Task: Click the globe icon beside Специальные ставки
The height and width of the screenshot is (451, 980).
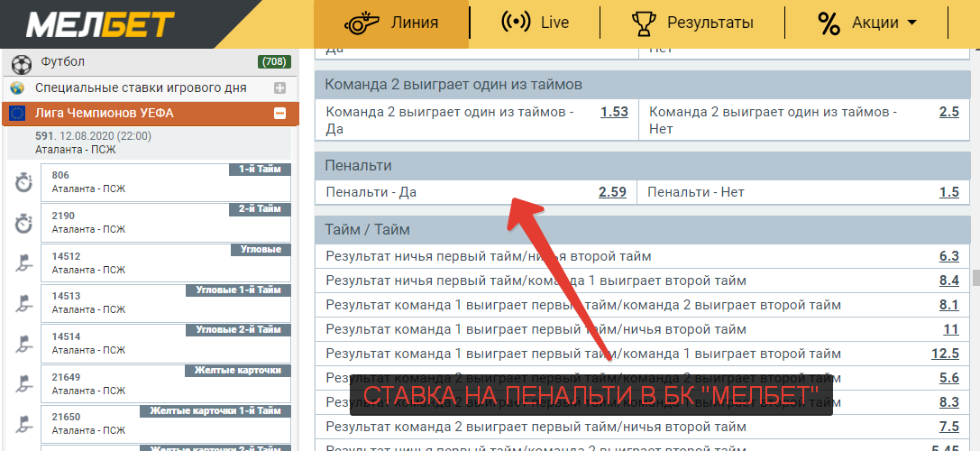Action: click(x=17, y=87)
